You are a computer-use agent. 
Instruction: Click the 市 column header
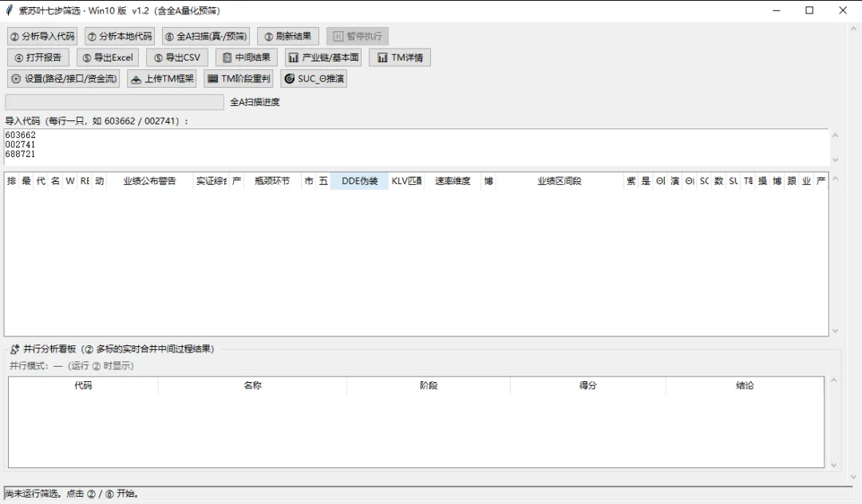[x=309, y=181]
